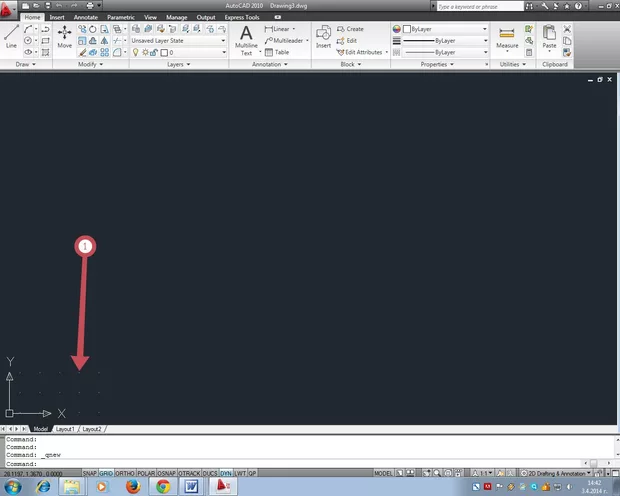620x496 pixels.
Task: Expand the Draw panel
Action: pyautogui.click(x=25, y=64)
